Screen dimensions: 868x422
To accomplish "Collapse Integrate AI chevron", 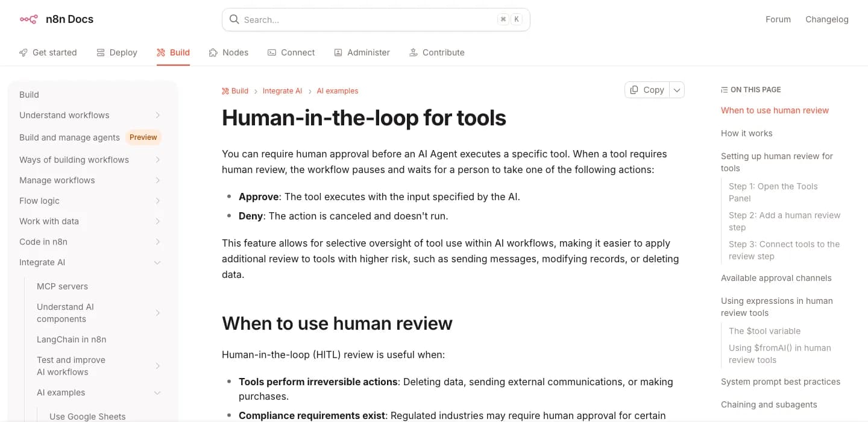I will pos(157,262).
